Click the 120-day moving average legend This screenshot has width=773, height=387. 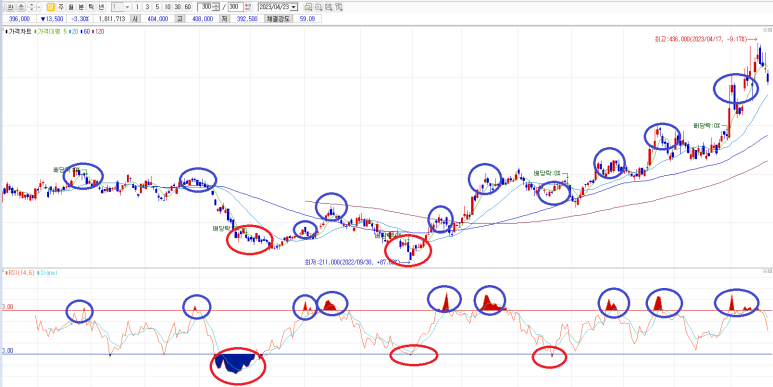(x=98, y=31)
